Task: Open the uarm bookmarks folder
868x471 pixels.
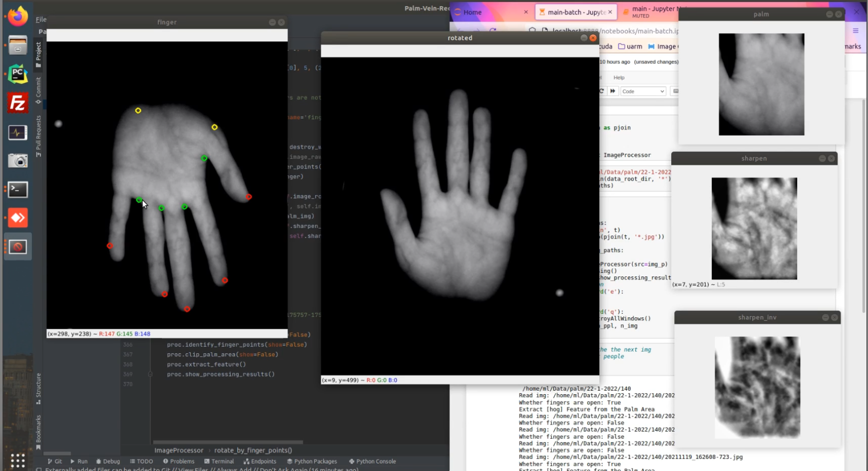Action: click(630, 46)
